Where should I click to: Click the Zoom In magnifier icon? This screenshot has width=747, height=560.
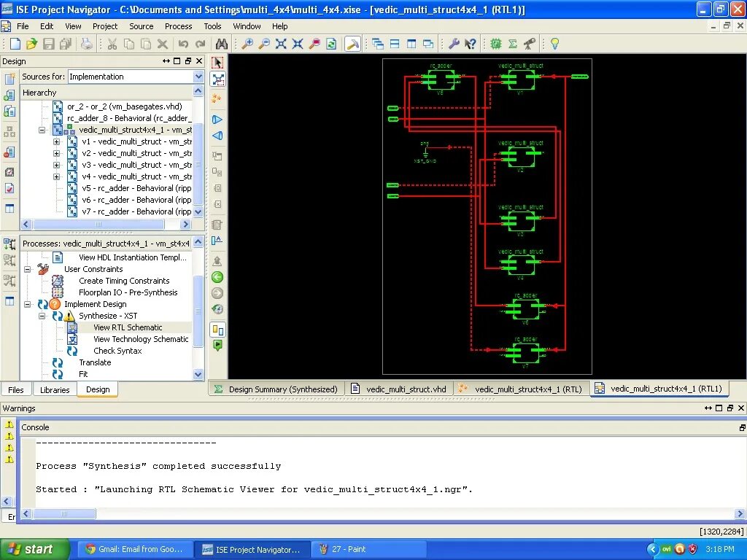247,44
